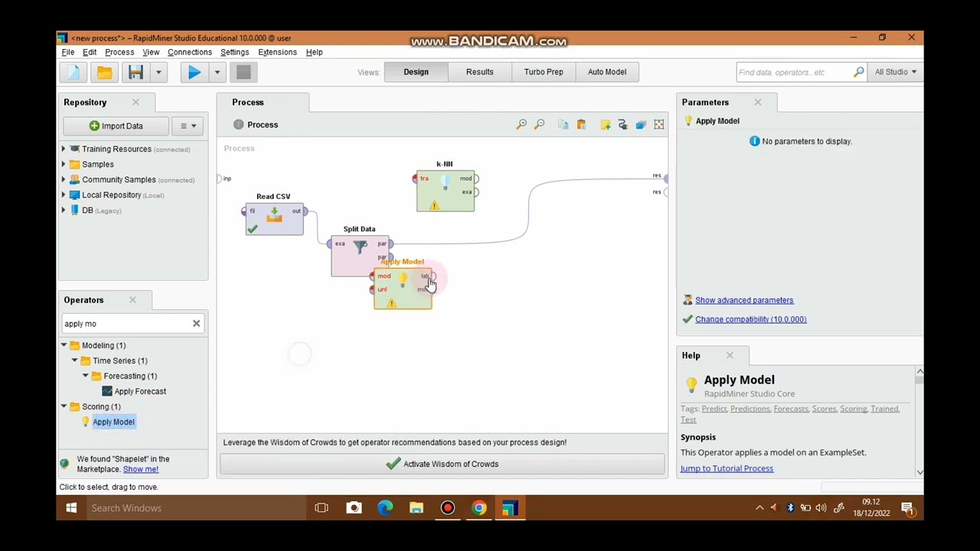980x551 pixels.
Task: Open the All Studio search scope dropdown
Action: tap(896, 72)
